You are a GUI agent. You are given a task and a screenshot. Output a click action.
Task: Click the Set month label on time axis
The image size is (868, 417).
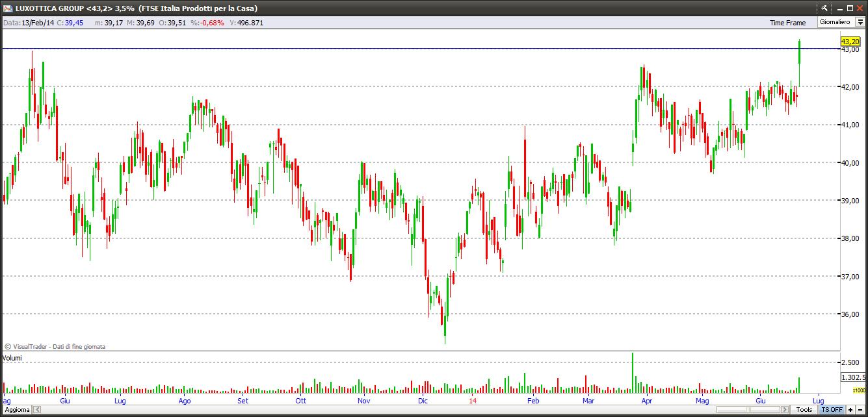point(243,401)
